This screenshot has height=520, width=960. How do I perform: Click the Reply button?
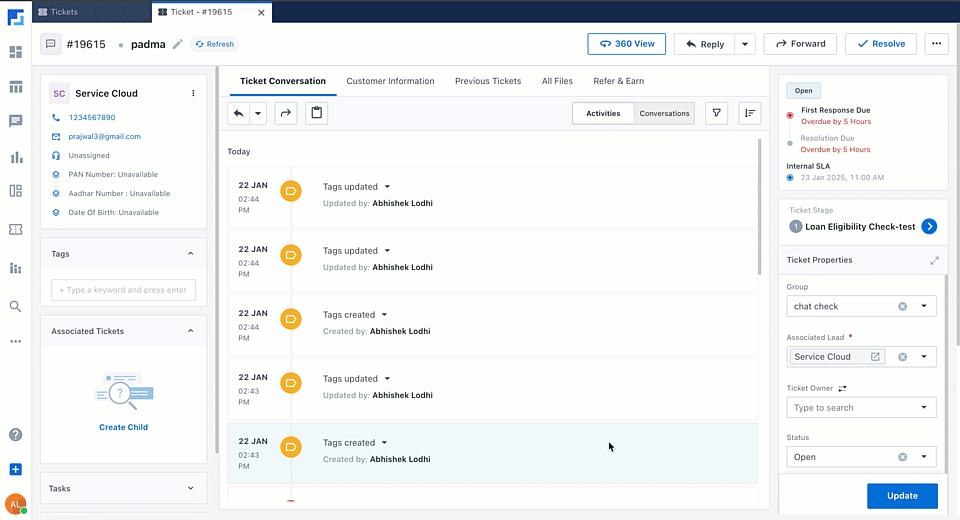coord(704,44)
